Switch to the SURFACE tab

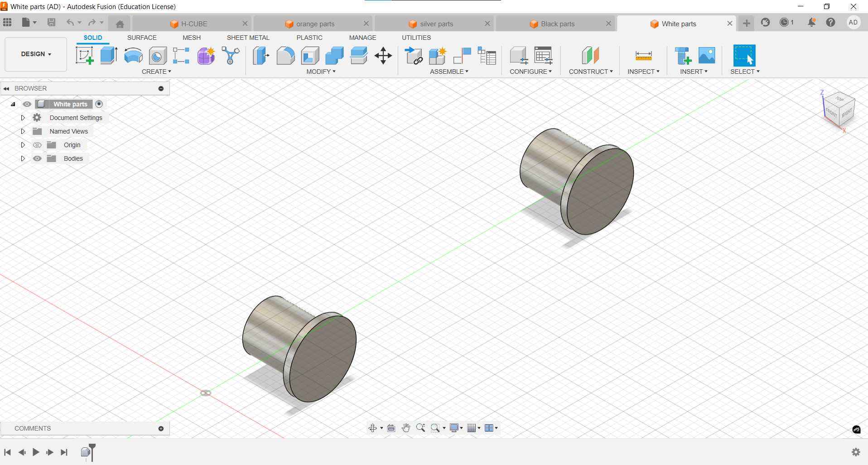pos(142,38)
